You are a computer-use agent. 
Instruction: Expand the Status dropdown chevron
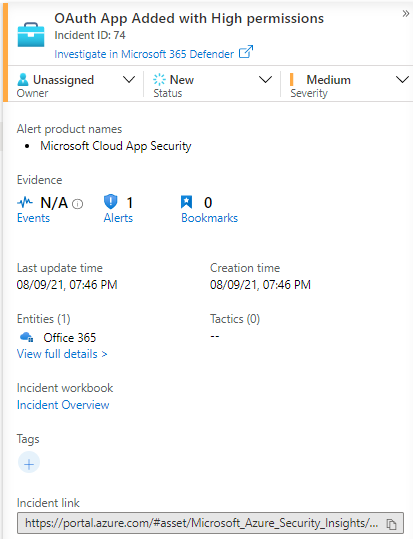pyautogui.click(x=265, y=80)
